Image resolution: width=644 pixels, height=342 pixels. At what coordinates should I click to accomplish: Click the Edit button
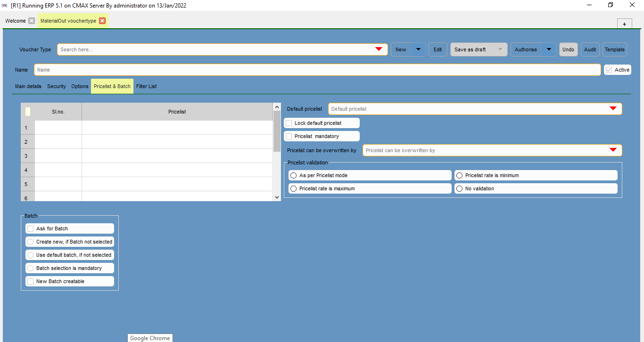pos(438,49)
